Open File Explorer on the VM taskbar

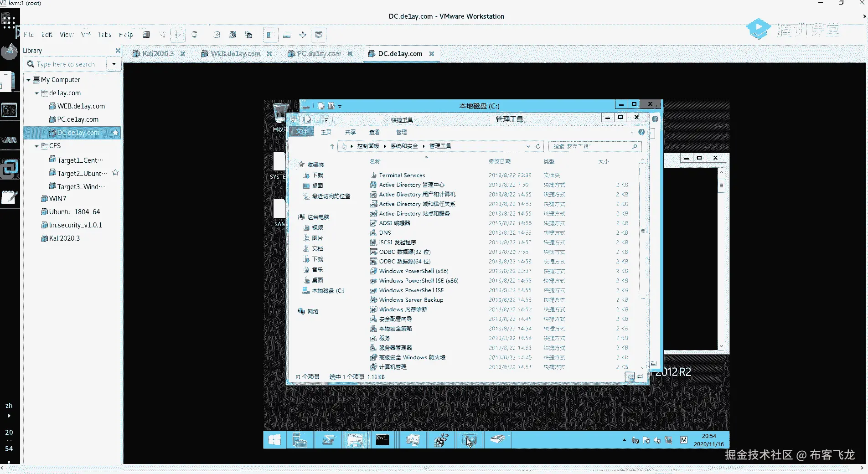355,440
